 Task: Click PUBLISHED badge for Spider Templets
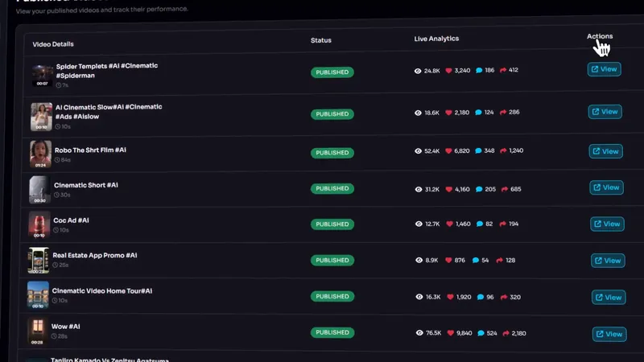[x=332, y=72]
